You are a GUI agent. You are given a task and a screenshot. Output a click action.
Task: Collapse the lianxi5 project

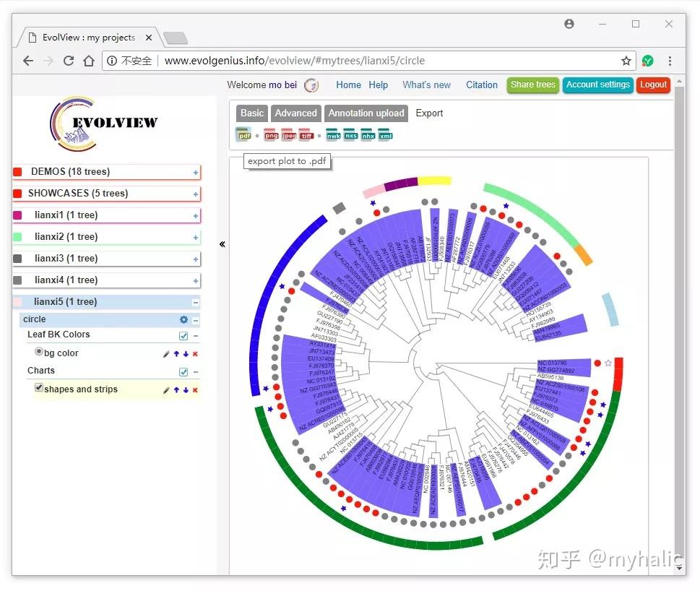tap(196, 303)
